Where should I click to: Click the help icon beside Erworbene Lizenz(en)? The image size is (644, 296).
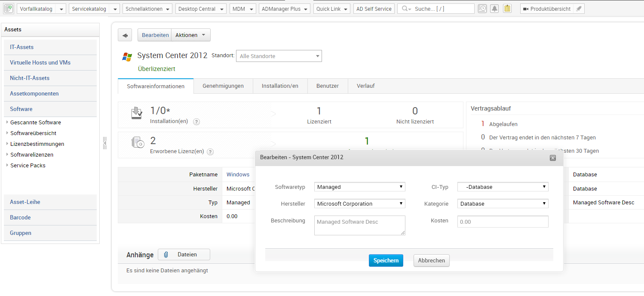click(210, 152)
